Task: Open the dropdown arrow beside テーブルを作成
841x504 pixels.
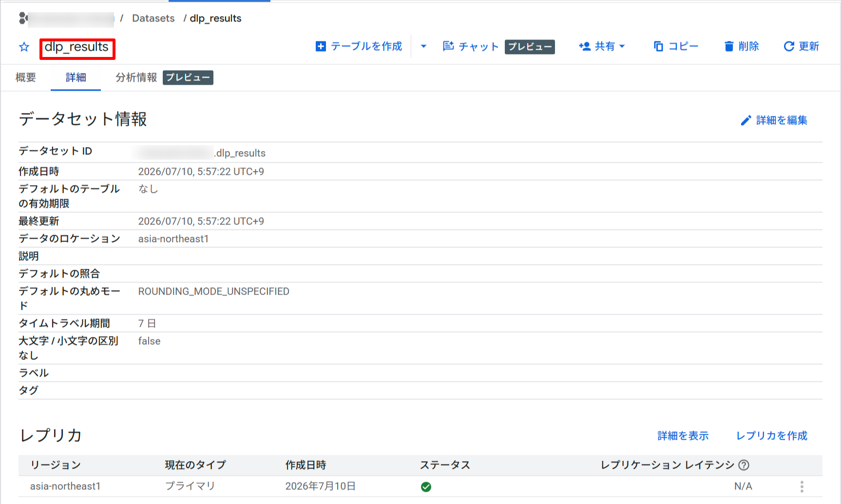Action: (423, 46)
